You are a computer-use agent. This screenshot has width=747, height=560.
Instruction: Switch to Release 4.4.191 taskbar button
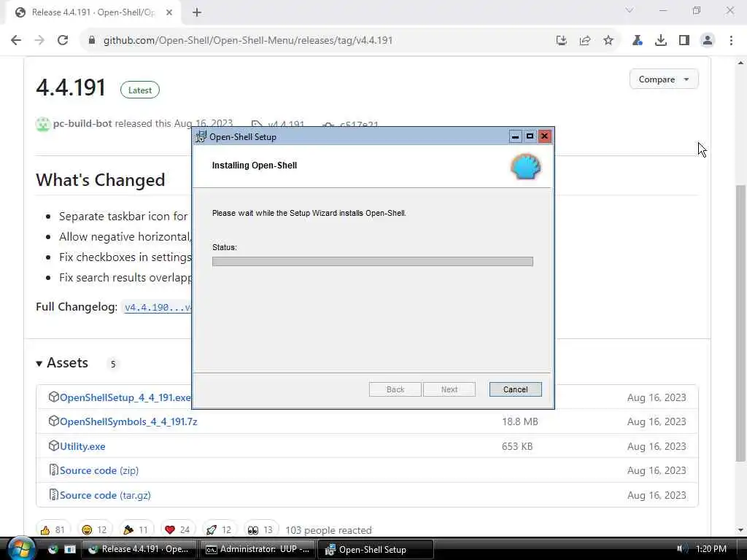pos(139,549)
